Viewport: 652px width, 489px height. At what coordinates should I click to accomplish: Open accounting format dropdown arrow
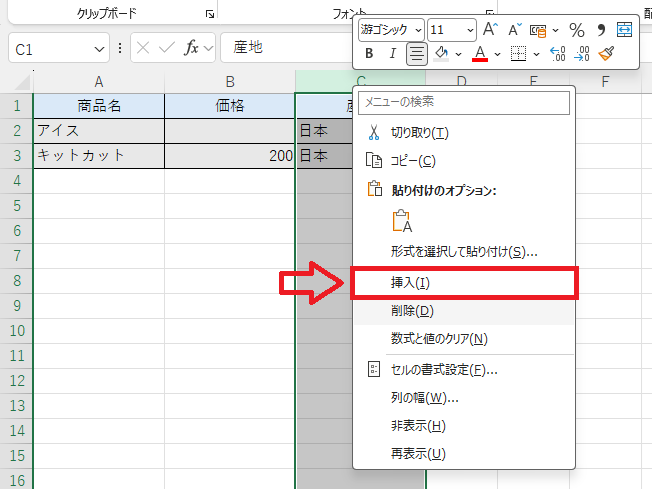tap(556, 30)
